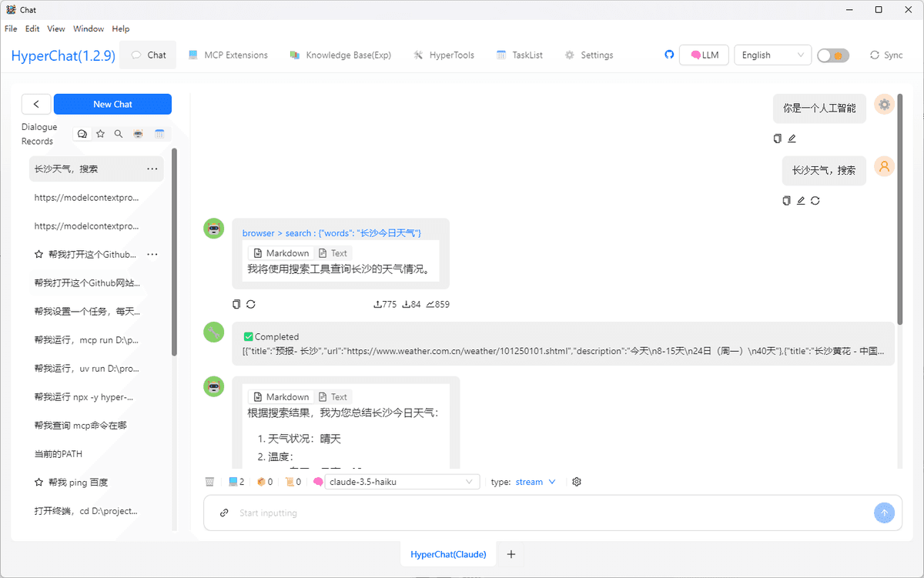Click the MCP tools count icon showing 2
924x578 pixels.
(x=236, y=482)
